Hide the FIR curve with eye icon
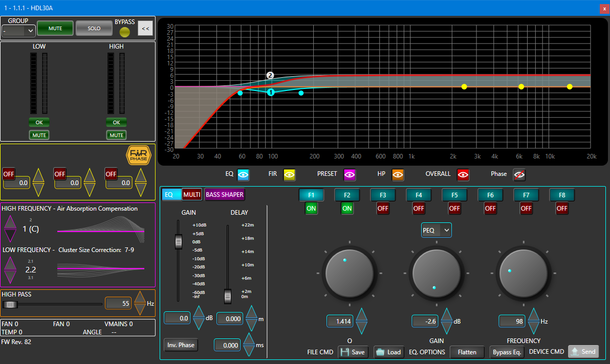 coord(289,174)
